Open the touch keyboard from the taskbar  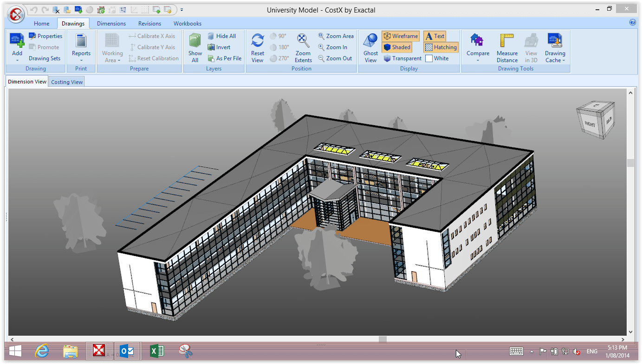tap(516, 351)
